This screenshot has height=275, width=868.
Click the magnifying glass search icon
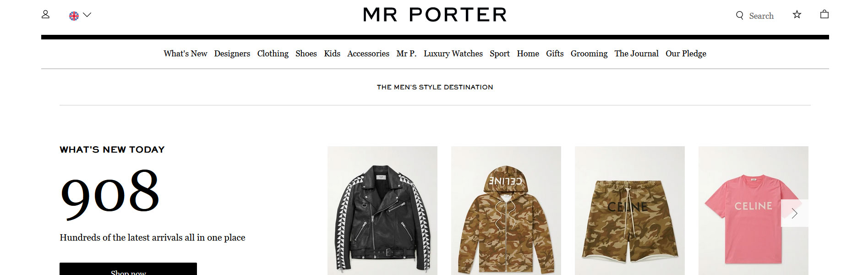(x=740, y=16)
